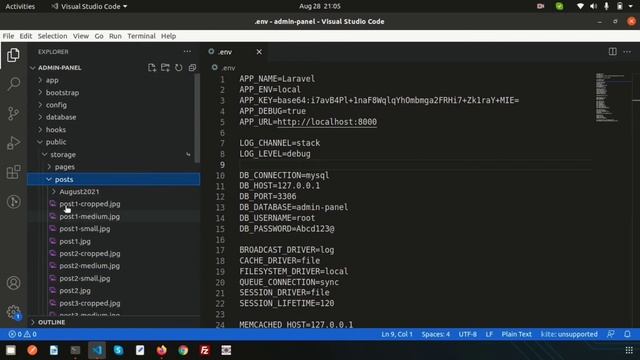The height and width of the screenshot is (360, 640).
Task: Open editor More Actions ellipsis menu
Action: (627, 51)
